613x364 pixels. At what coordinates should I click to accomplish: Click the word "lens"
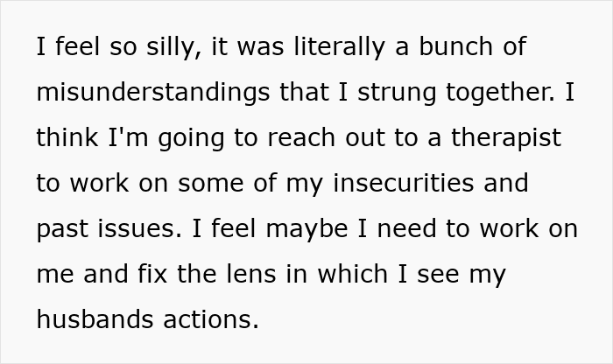click(265, 274)
